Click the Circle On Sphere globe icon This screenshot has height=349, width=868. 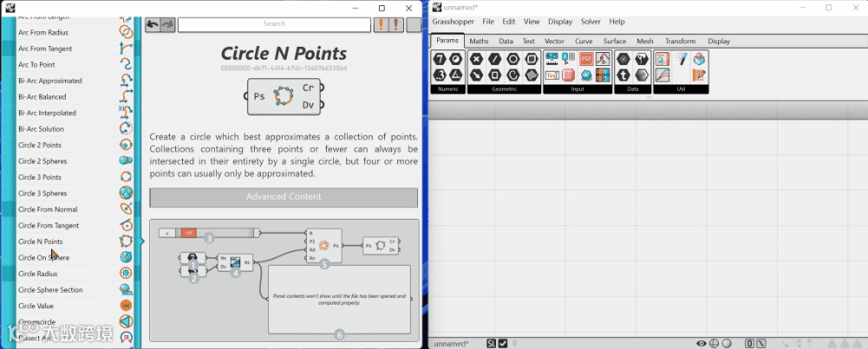(126, 257)
